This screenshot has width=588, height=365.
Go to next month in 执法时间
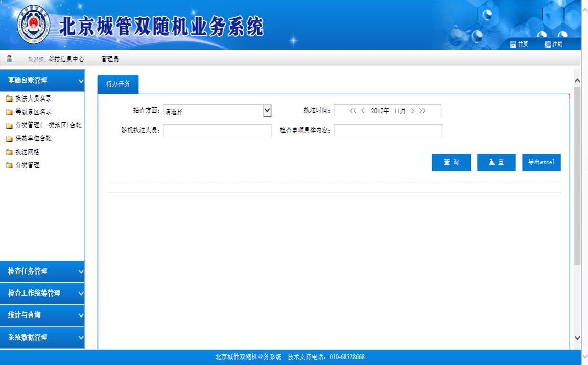[x=413, y=111]
